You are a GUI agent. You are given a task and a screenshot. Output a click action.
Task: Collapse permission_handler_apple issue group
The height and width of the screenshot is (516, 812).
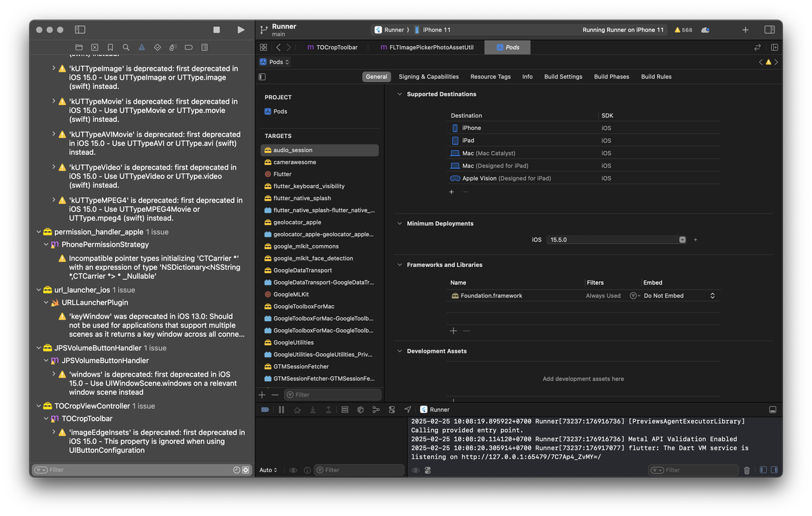click(39, 232)
